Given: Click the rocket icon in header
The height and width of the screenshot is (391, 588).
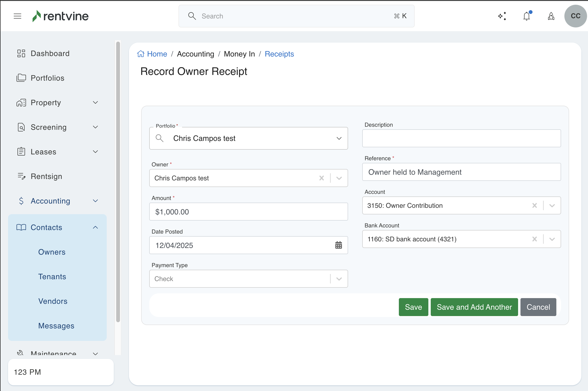Looking at the screenshot, I should pos(551,16).
